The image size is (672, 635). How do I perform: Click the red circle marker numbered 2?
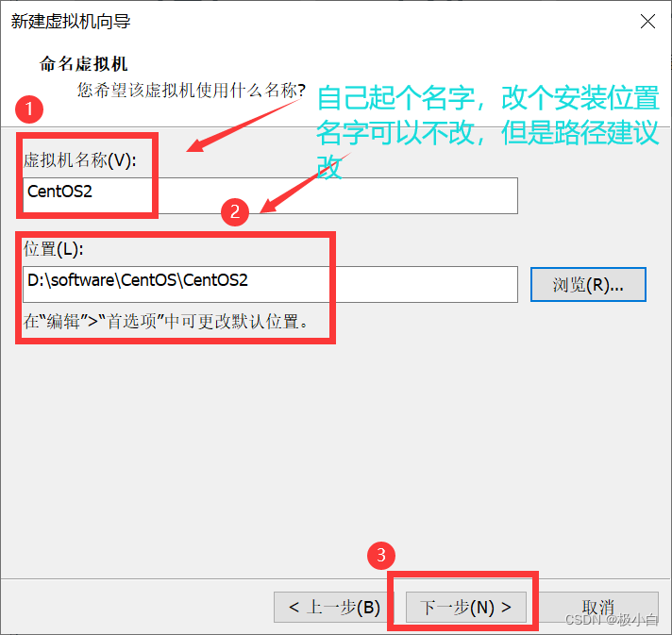[x=234, y=212]
